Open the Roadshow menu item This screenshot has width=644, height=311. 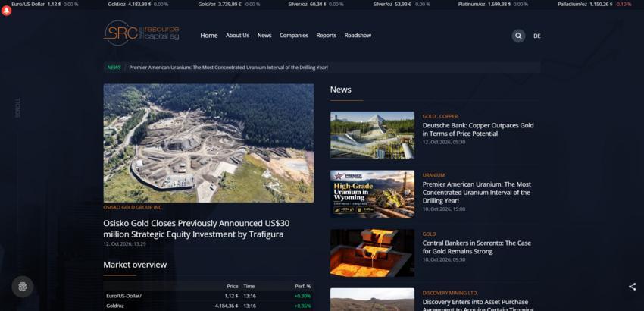coord(358,36)
